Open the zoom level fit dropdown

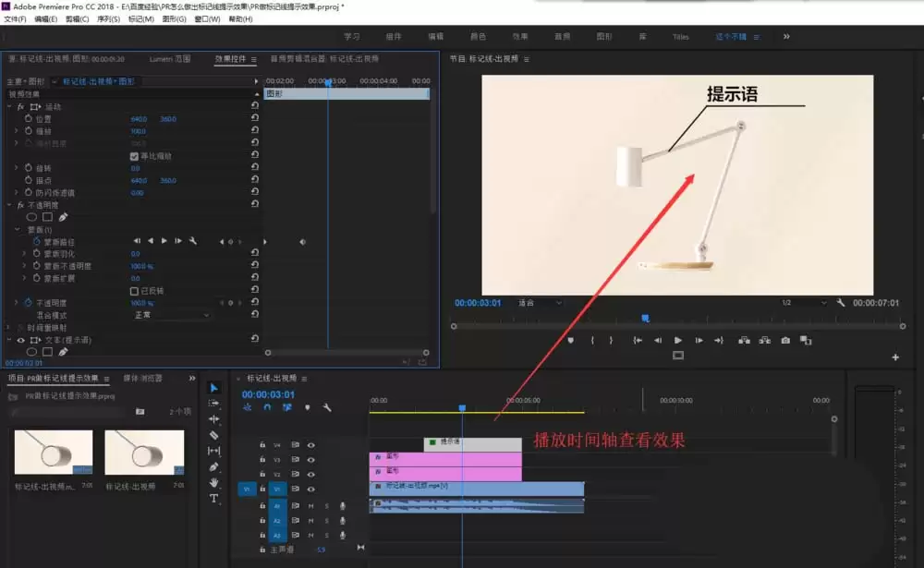coord(540,303)
